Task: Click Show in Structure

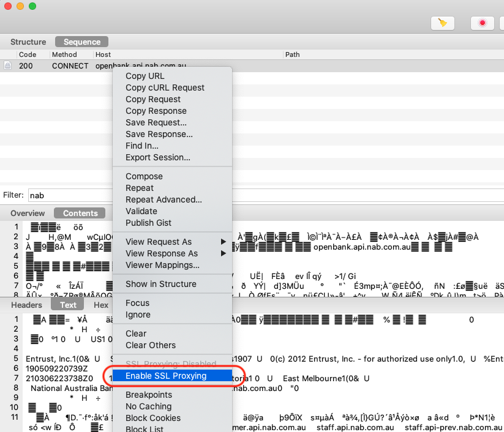Action: click(160, 284)
